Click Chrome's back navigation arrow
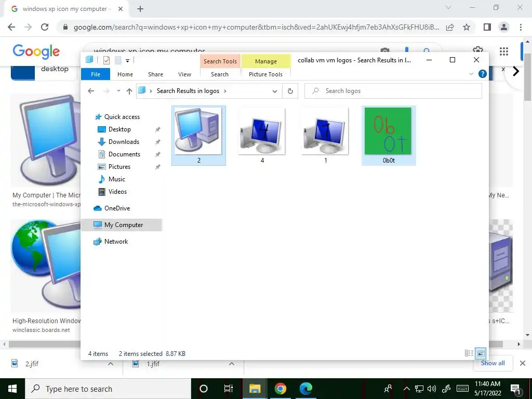The height and width of the screenshot is (399, 532). click(x=11, y=27)
